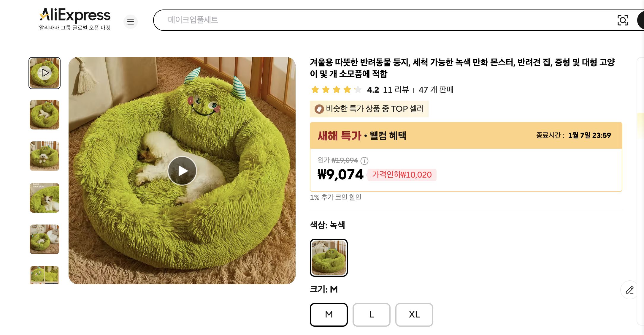Image resolution: width=644 pixels, height=335 pixels.
Task: Select size L option
Action: (x=371, y=315)
